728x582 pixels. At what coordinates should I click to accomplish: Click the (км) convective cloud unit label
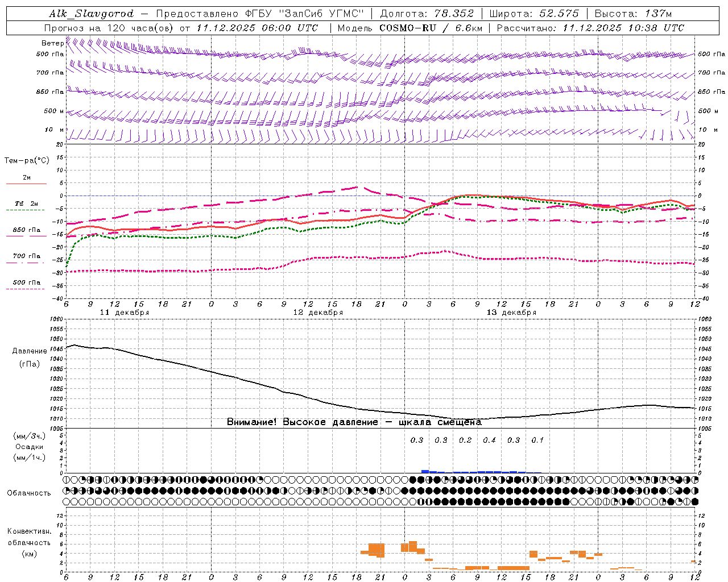(x=29, y=554)
